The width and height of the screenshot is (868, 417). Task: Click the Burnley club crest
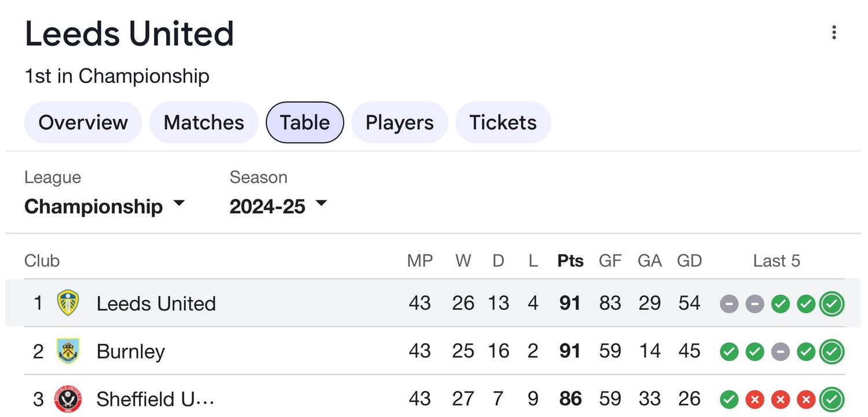(x=69, y=351)
